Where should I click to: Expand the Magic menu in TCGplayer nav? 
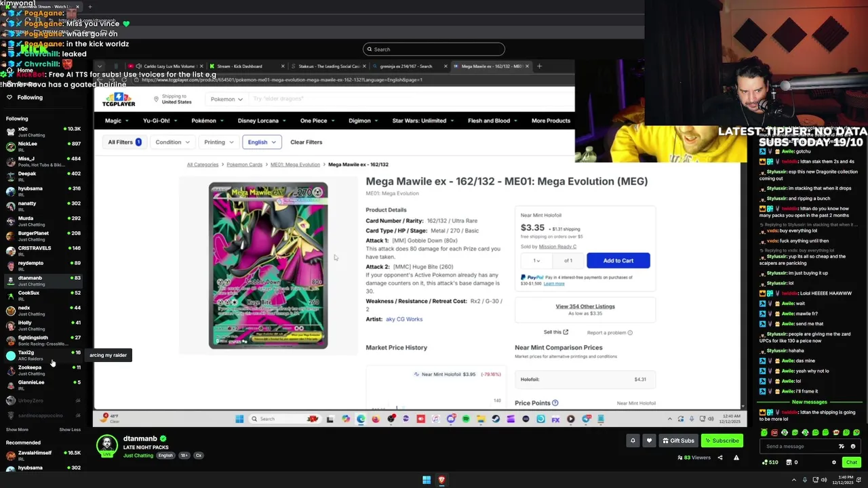click(117, 121)
